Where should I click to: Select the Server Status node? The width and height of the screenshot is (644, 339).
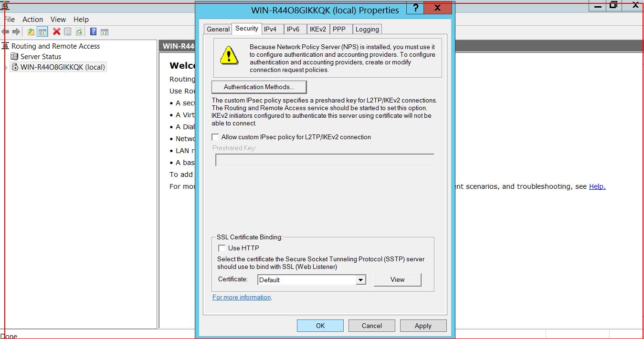pyautogui.click(x=41, y=57)
